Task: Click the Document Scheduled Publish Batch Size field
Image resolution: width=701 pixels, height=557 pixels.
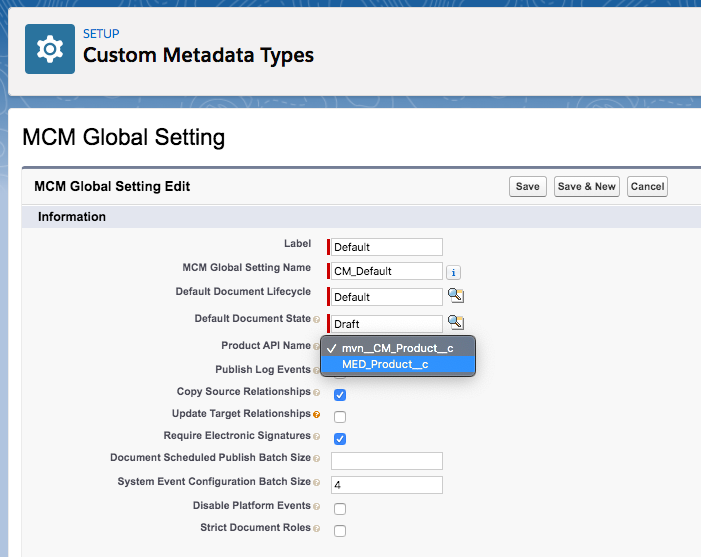Action: click(387, 461)
